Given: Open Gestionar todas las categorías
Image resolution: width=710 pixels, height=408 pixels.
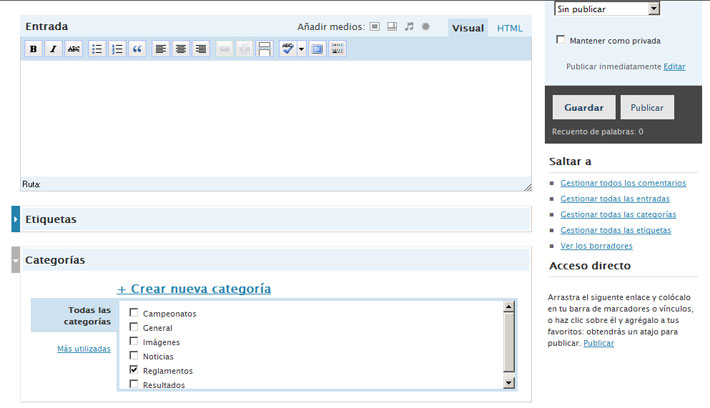Looking at the screenshot, I should (618, 215).
